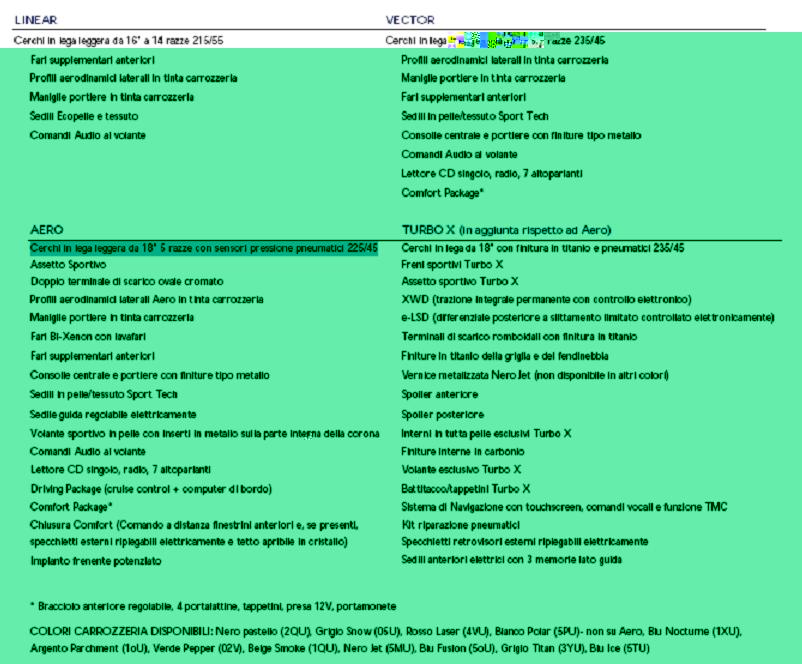This screenshot has height=664, width=802.
Task: Select 'Impianto frenante potenziato' text
Action: pos(95,562)
